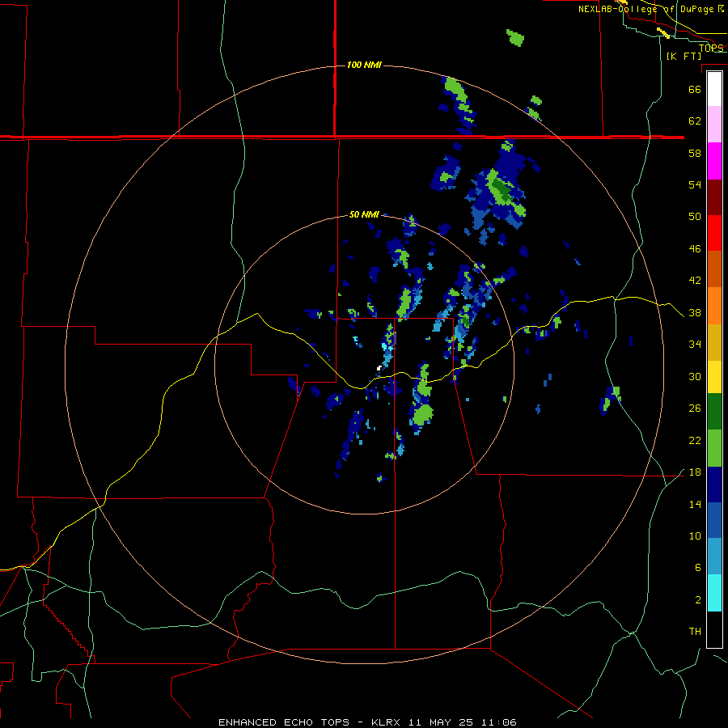Click the white echo pixel near radar center

click(x=379, y=368)
